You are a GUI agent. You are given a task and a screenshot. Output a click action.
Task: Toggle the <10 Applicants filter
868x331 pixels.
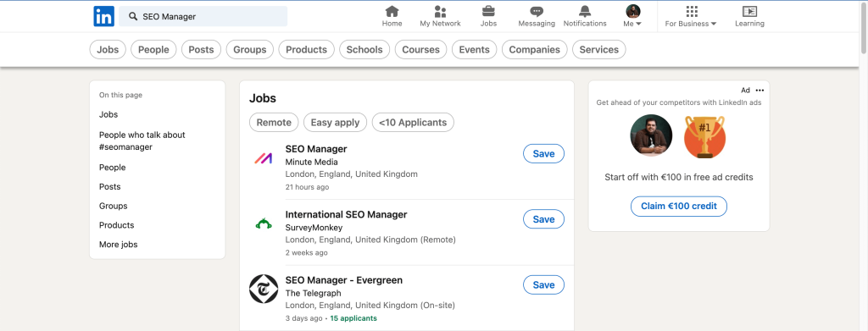[413, 123]
